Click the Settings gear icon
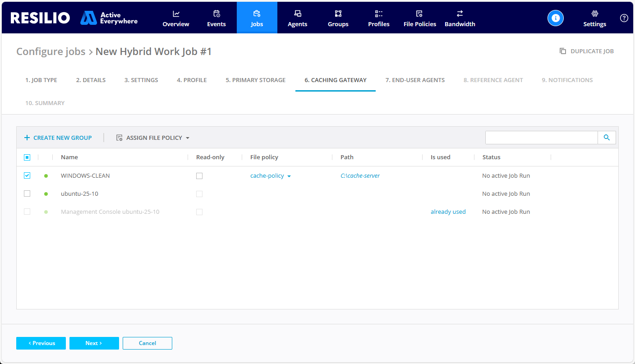This screenshot has height=364, width=635. pos(594,14)
